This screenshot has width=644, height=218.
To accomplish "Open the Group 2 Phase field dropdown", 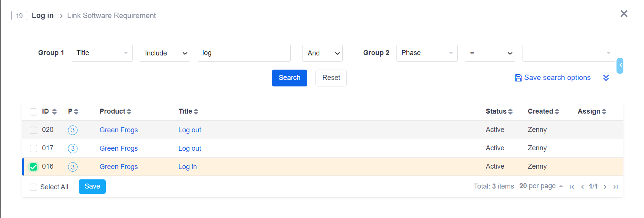I will 427,53.
